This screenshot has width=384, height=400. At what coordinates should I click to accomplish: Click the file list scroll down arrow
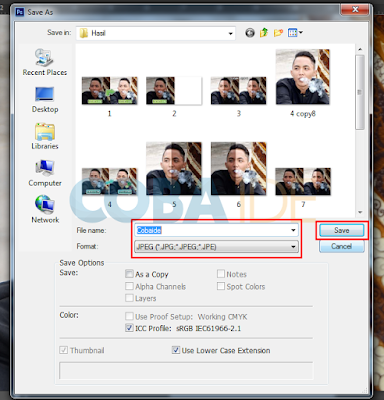[x=360, y=212]
